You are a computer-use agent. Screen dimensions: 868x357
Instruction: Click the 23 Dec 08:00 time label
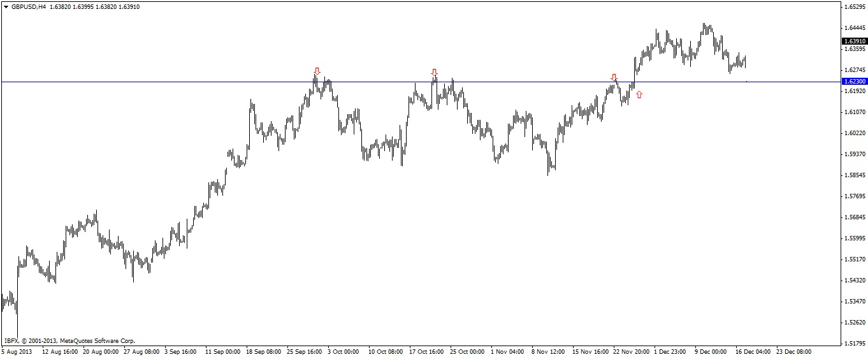point(793,352)
